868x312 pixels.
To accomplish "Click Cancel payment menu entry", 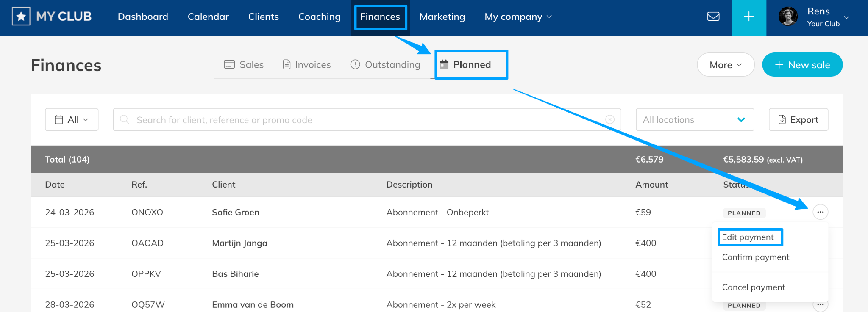I will [x=753, y=287].
